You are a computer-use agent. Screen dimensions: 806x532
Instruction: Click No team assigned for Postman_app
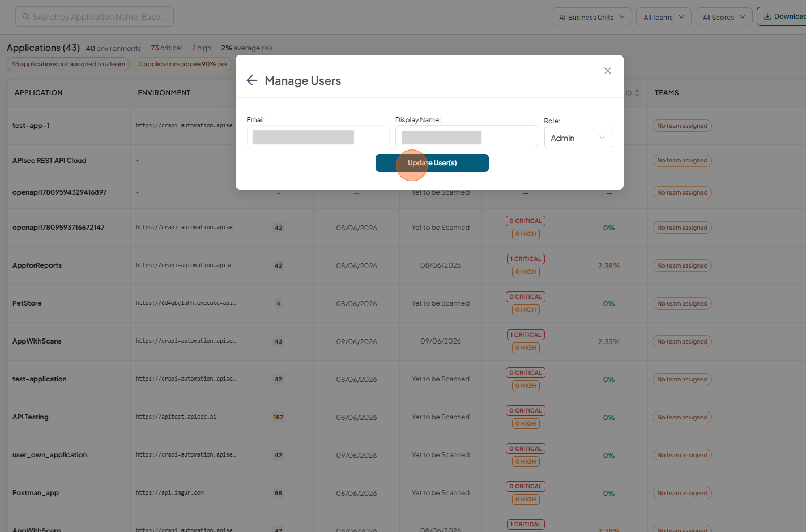pyautogui.click(x=682, y=493)
